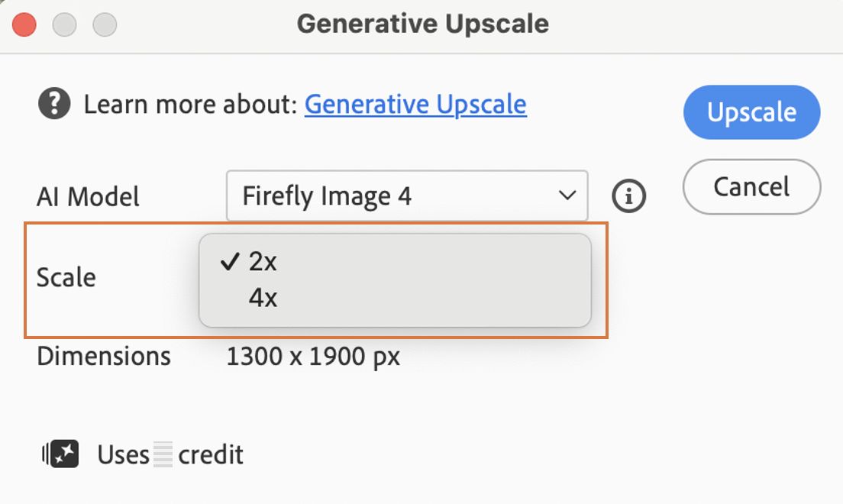
Task: Select the 2x scale option
Action: (x=396, y=261)
